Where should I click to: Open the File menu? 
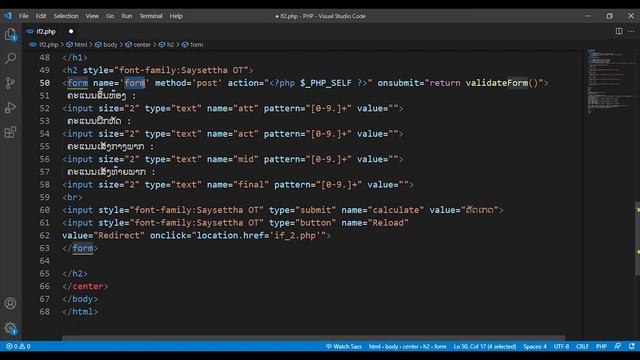tap(24, 16)
